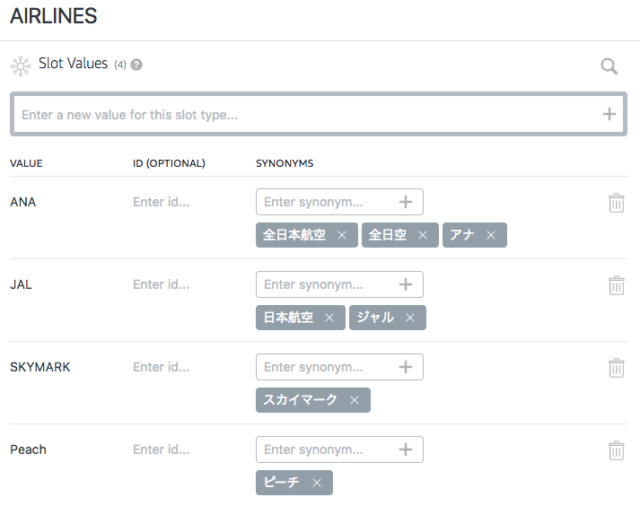Remove the ピーチ synonym
640x532 pixels.
coord(317,483)
